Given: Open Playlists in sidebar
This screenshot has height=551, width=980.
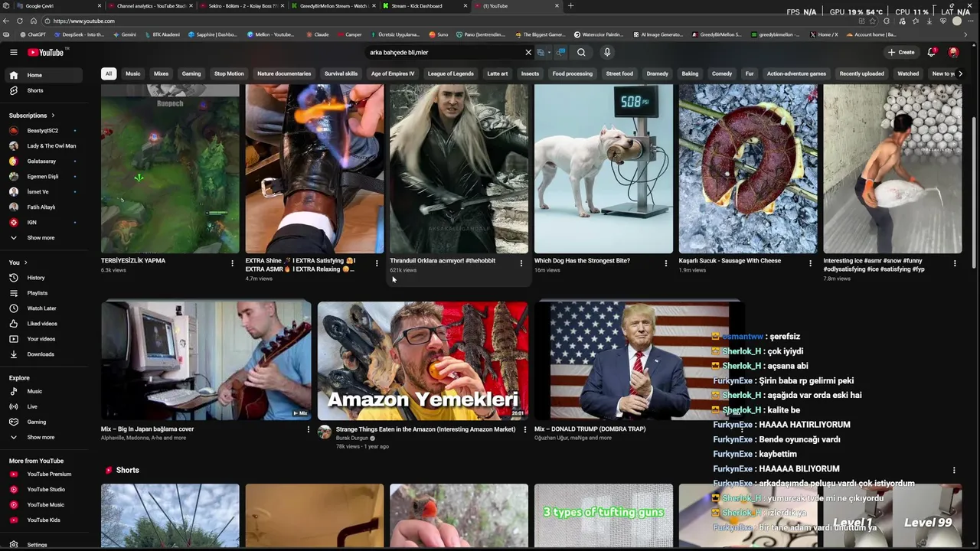Looking at the screenshot, I should pos(45,293).
